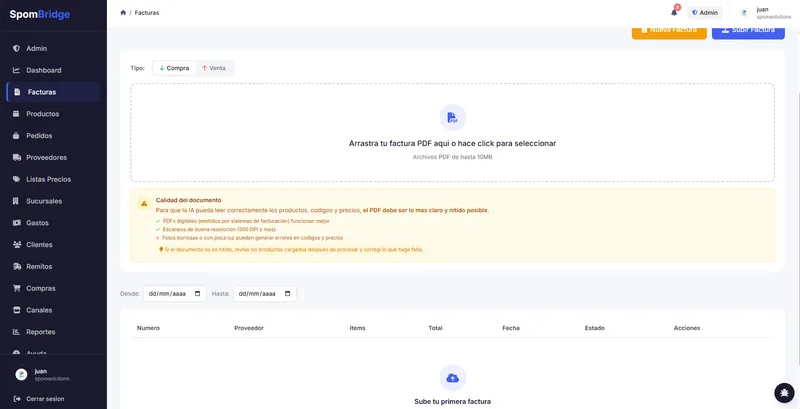Click the Facturas breadcrumb text
Screen dimensions: 800x409
[147, 13]
